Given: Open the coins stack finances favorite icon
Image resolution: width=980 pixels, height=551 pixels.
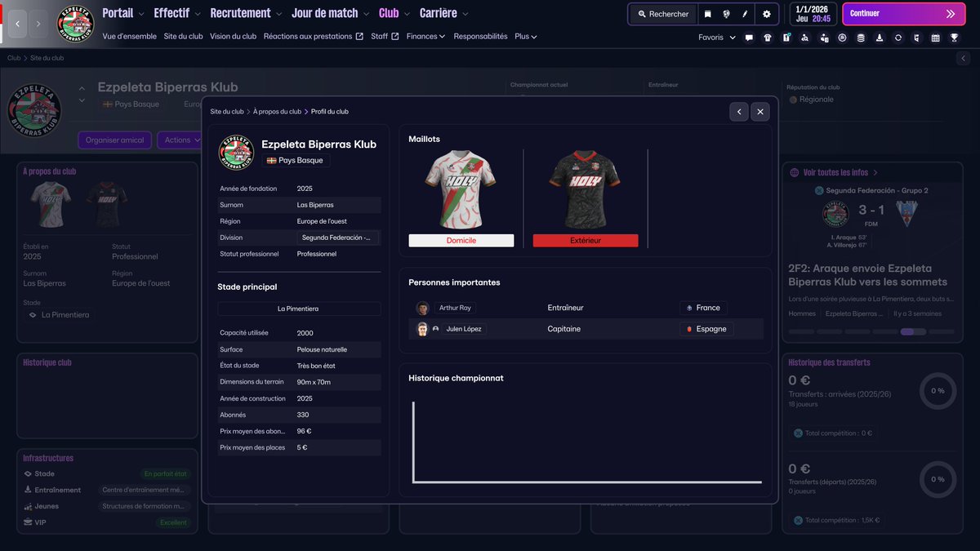Looking at the screenshot, I should [x=861, y=38].
